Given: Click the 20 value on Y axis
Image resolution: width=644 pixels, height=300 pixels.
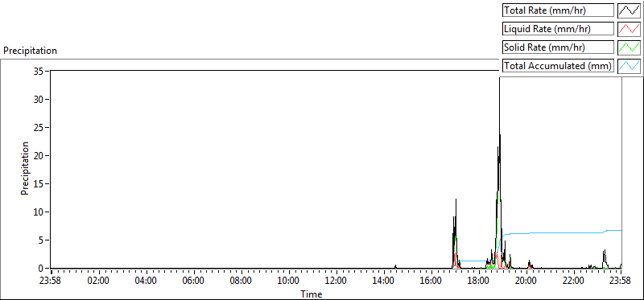Looking at the screenshot, I should click(x=39, y=155).
